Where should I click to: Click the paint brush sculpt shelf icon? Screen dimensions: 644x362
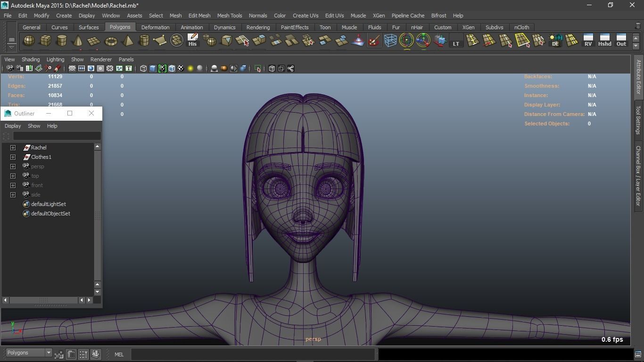(374, 41)
